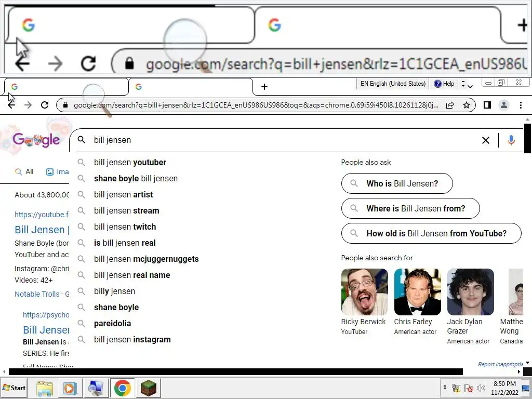Screen dimensions: 532x399
Task: Choose suggestion is bill jensen real
Action: pos(125,243)
